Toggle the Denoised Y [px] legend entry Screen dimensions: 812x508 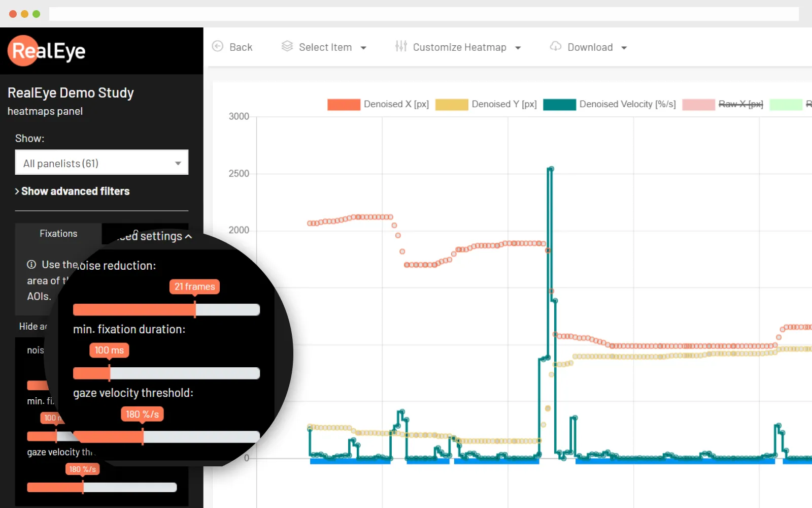click(x=503, y=104)
